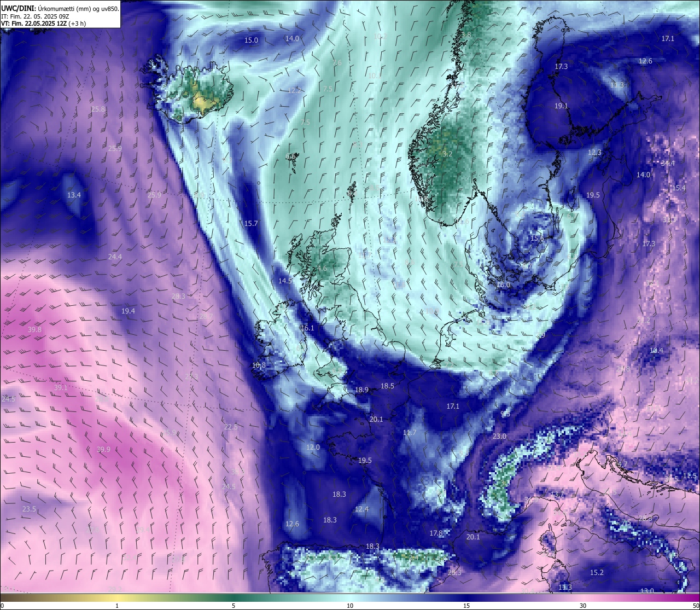The width and height of the screenshot is (700, 610).
Task: Click the 3.8 value label
Action: point(466,35)
